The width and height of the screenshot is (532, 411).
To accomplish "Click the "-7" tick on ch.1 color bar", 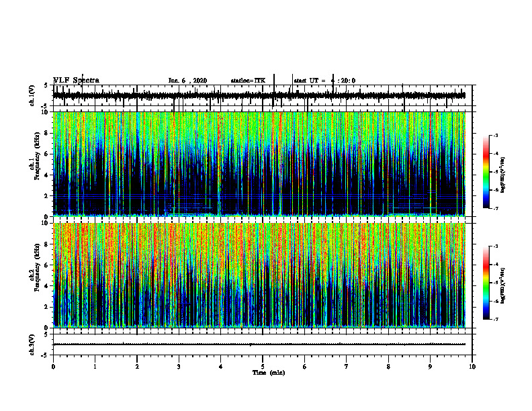I will [495, 208].
